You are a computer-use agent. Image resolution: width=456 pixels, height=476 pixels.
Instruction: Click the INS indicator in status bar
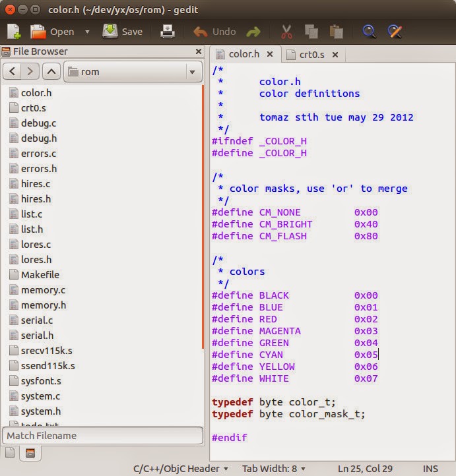(x=430, y=469)
